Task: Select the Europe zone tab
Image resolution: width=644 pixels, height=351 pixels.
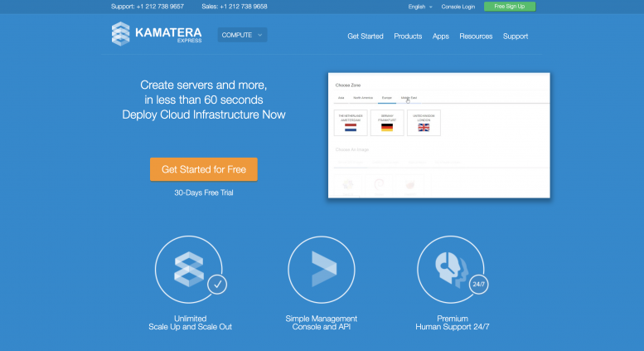Action: click(x=386, y=98)
